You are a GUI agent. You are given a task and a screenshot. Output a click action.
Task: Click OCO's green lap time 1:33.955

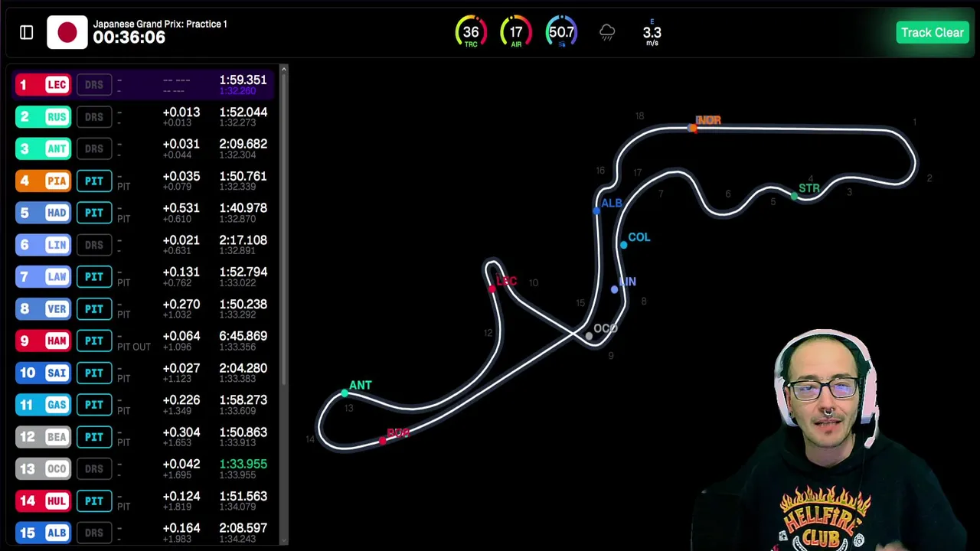243,464
